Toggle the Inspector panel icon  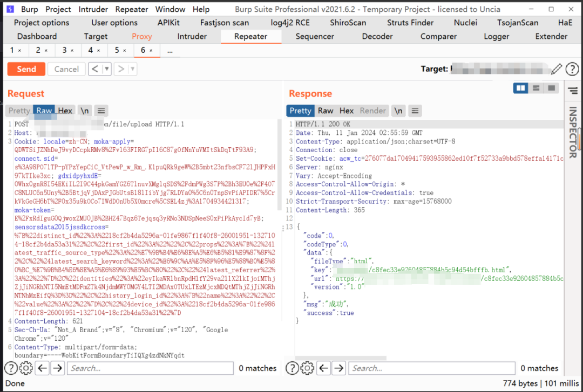click(x=573, y=90)
